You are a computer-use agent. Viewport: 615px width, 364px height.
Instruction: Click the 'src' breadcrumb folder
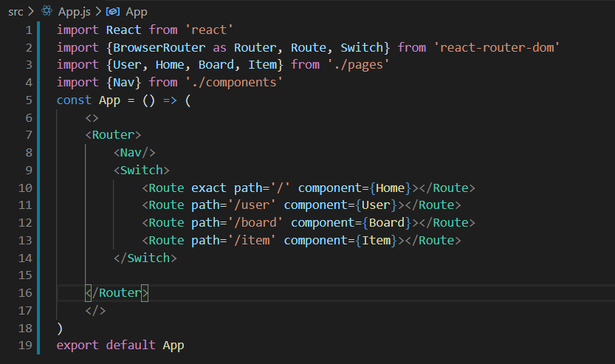(16, 12)
